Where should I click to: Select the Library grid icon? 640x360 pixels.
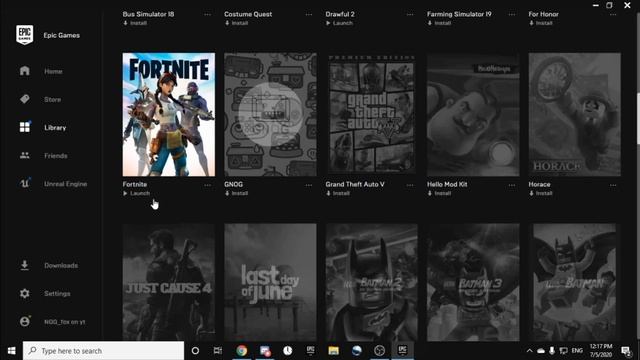[24, 127]
